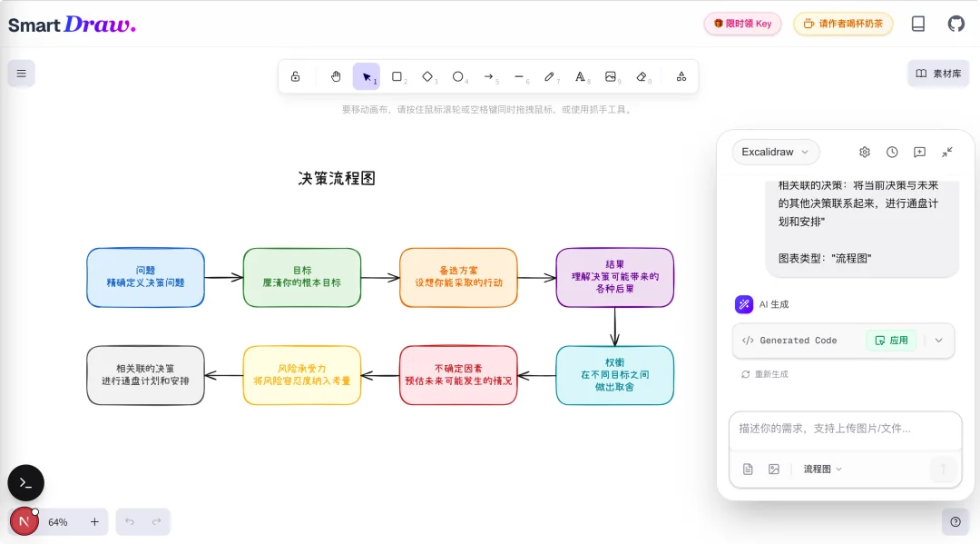This screenshot has height=544, width=980.
Task: Open the hamburger menu
Action: (21, 73)
